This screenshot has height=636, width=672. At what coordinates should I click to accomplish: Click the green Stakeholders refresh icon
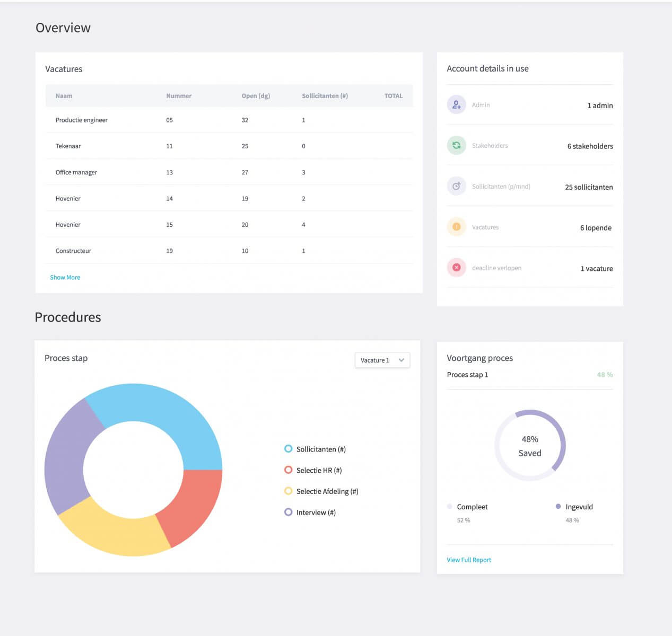(x=456, y=145)
